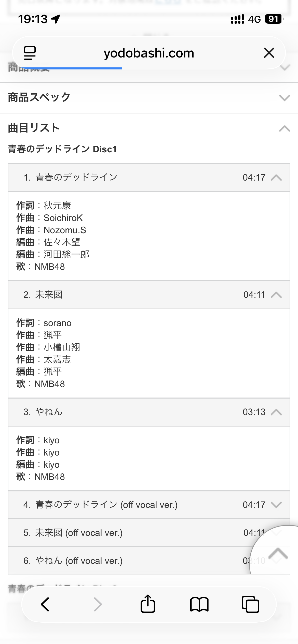The height and width of the screenshot is (644, 298).
Task: Tap the 青春のデッドライン Disc1 heading
Action: coord(62,149)
